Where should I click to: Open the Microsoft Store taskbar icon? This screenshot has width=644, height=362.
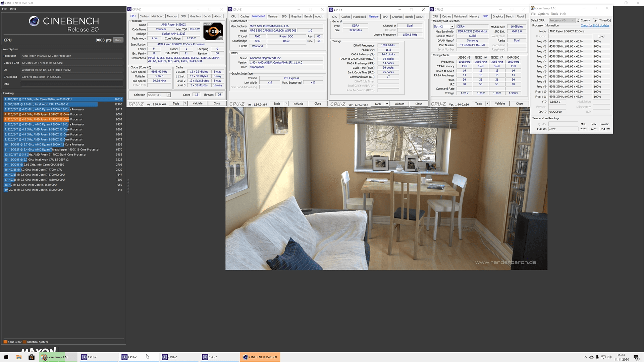click(x=31, y=357)
